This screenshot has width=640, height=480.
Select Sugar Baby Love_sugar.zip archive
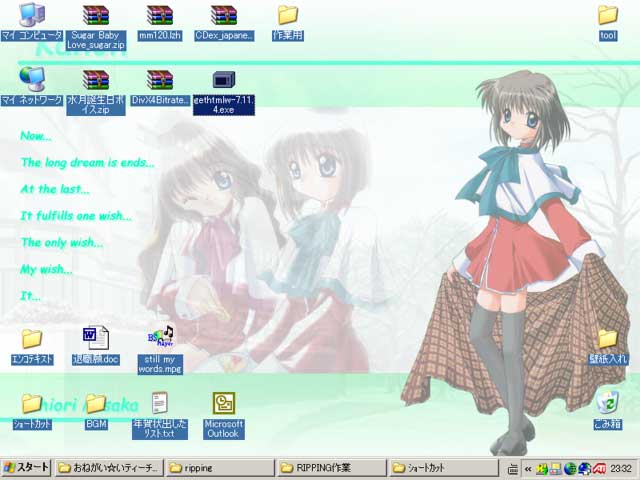pyautogui.click(x=96, y=16)
